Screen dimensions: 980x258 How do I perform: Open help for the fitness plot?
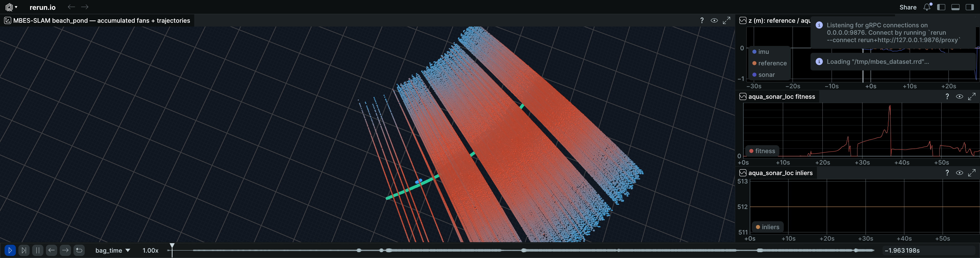(x=947, y=97)
